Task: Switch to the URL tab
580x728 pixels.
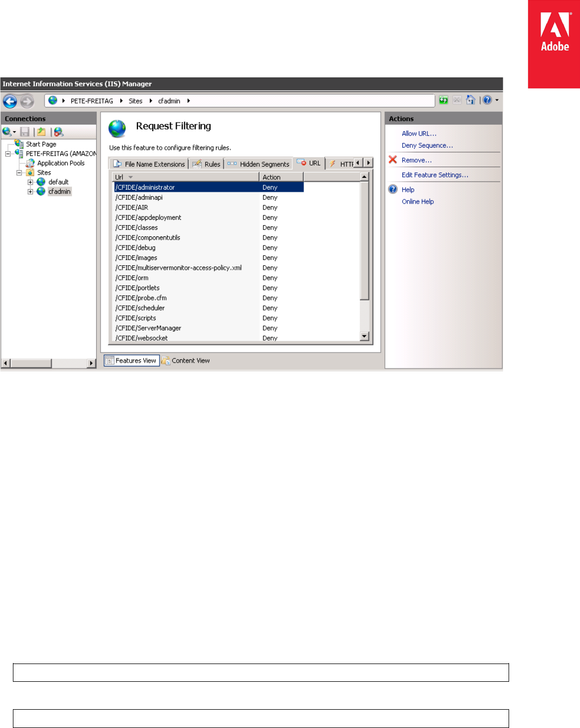Action: pos(309,163)
